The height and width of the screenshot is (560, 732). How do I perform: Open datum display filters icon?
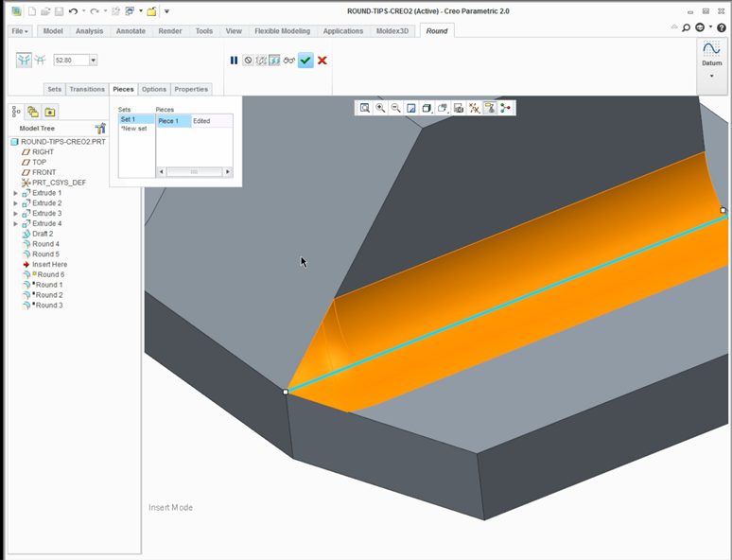(475, 109)
